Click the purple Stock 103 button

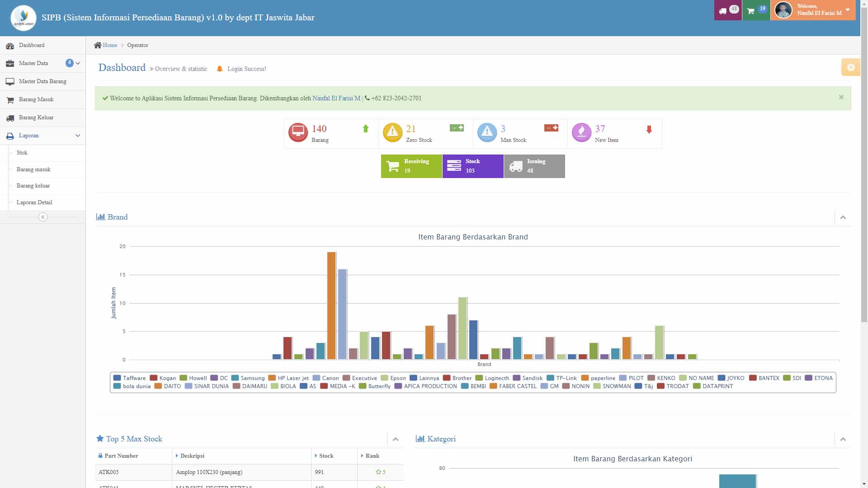tap(472, 166)
